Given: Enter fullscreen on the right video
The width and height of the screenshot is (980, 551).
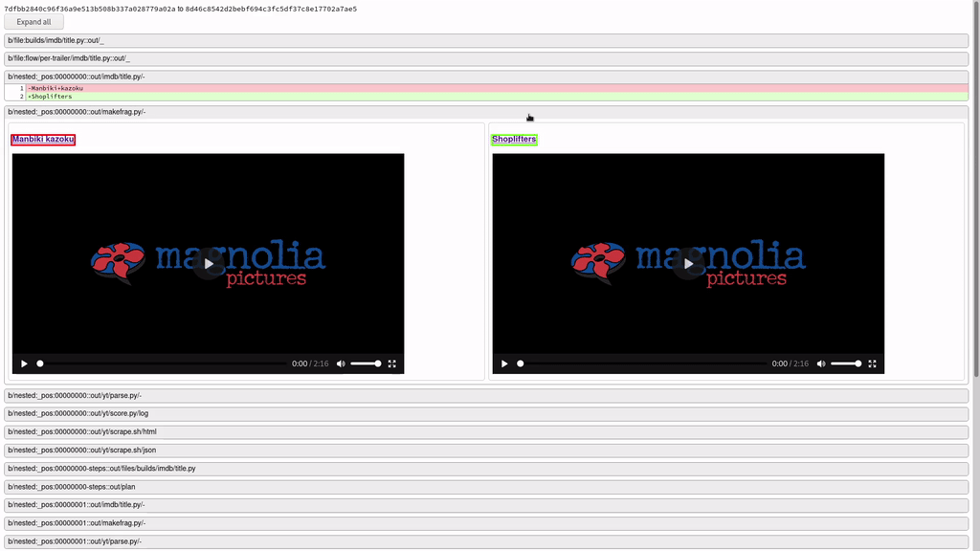Looking at the screenshot, I should pos(872,364).
